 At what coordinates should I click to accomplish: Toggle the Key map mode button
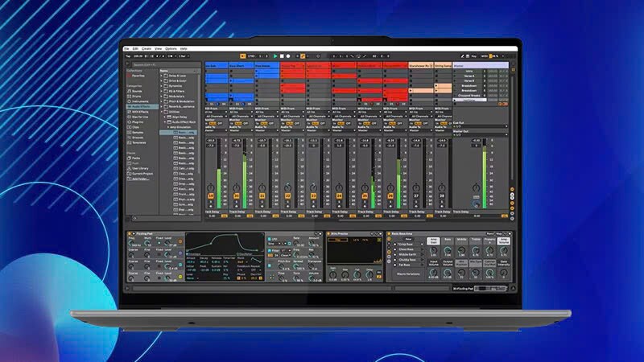point(474,56)
